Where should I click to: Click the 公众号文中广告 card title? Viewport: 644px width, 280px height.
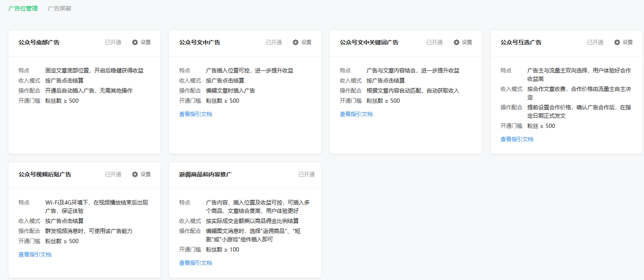[200, 42]
